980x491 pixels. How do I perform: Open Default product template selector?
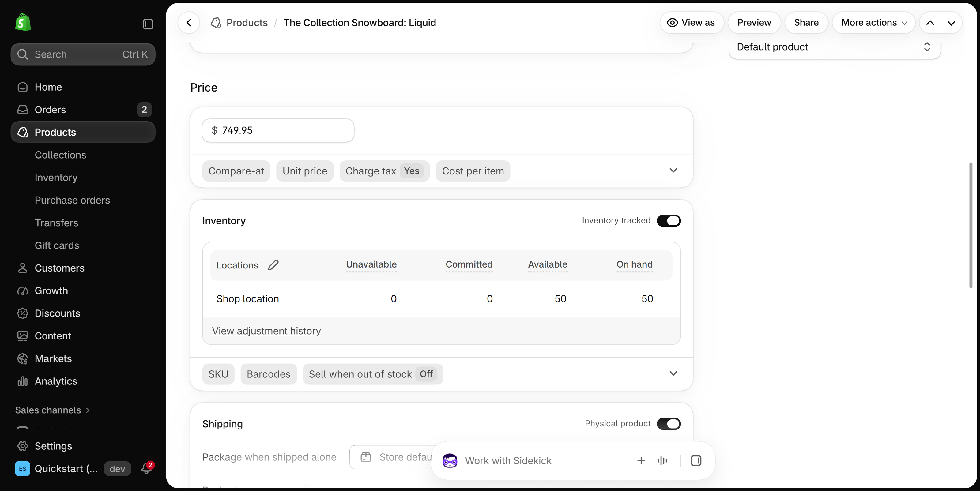[x=835, y=47]
